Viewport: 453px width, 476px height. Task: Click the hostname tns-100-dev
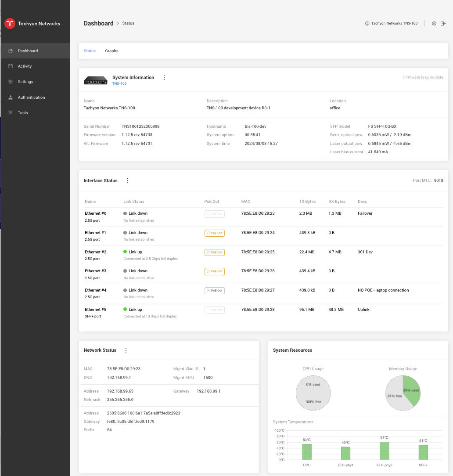255,126
